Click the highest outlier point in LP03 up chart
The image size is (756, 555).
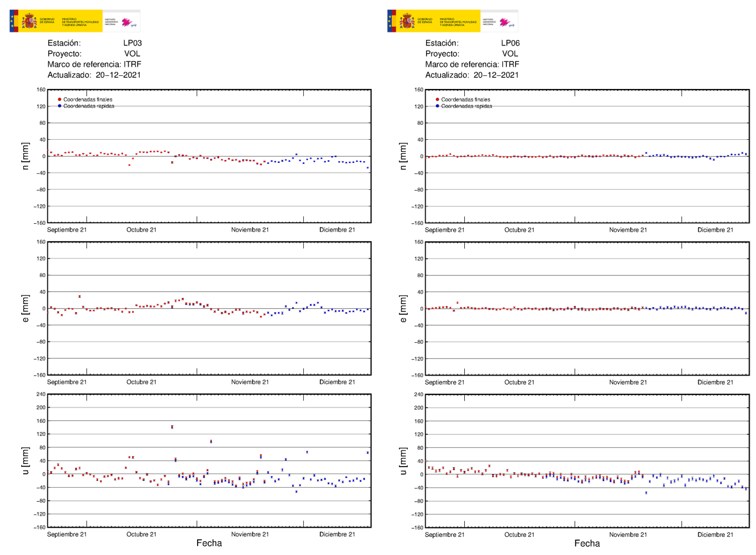point(172,427)
